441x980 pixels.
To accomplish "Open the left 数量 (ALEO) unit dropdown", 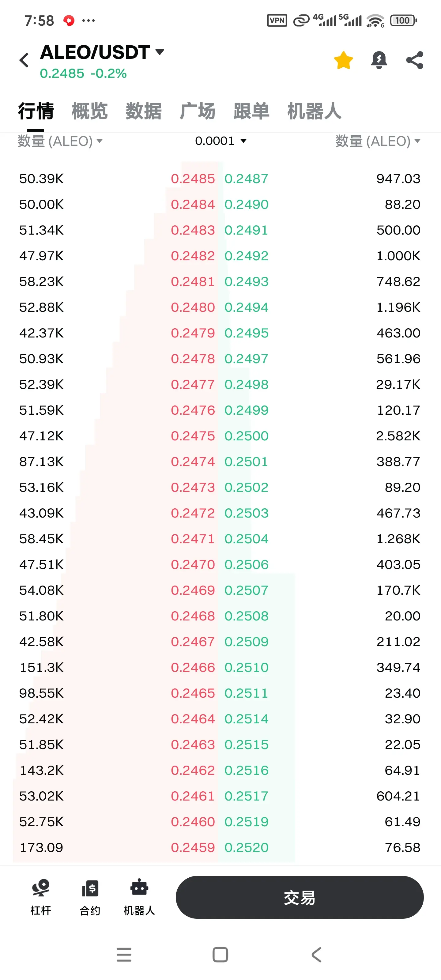I will point(60,141).
